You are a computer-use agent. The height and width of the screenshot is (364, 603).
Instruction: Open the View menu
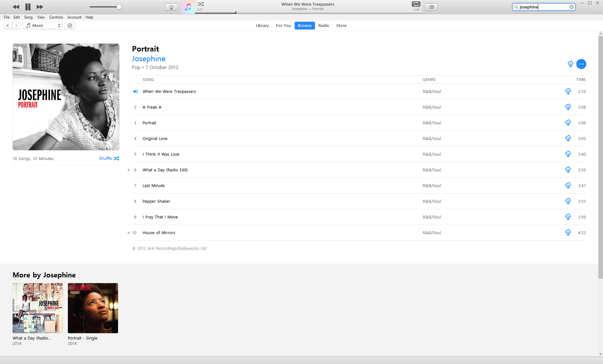(x=41, y=17)
